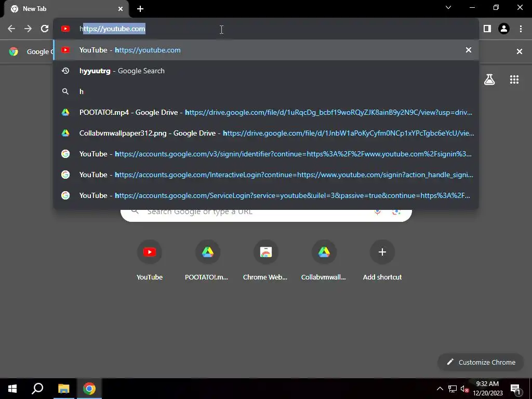This screenshot has height=399, width=532.
Task: Show hidden system tray icons
Action: [x=440, y=389]
